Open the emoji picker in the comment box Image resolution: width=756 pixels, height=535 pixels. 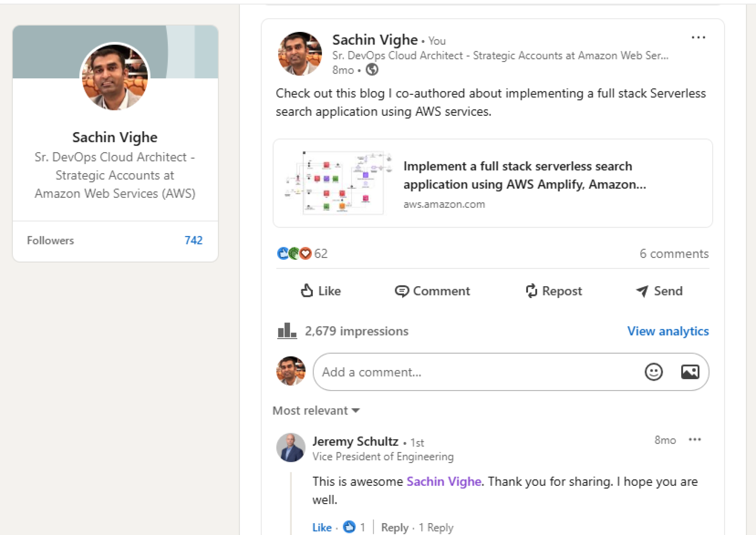pos(653,372)
